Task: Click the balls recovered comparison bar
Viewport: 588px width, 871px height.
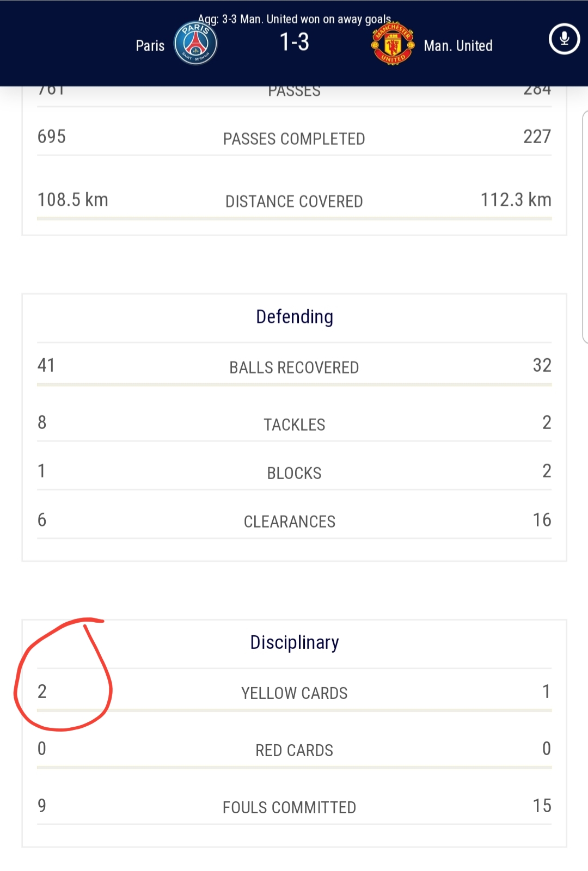Action: pos(295,385)
